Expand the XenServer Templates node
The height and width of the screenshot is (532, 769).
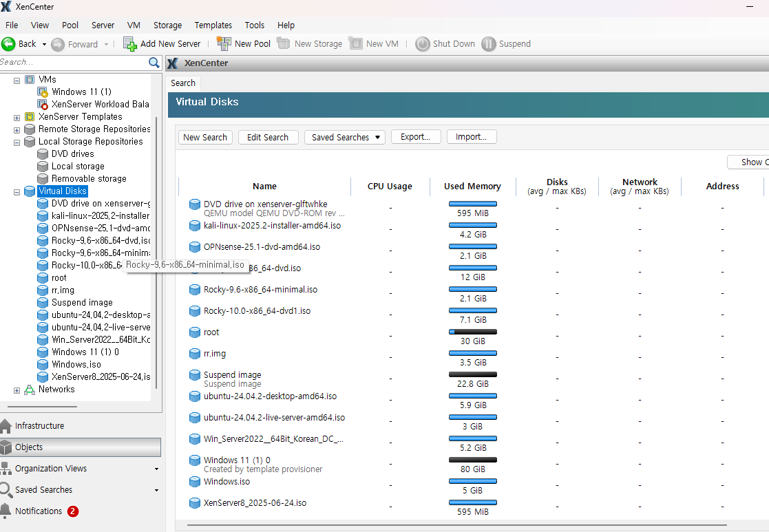[x=17, y=118]
